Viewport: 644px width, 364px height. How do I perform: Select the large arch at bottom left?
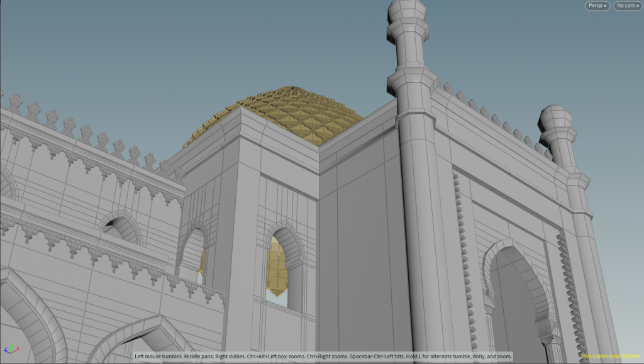[33, 316]
